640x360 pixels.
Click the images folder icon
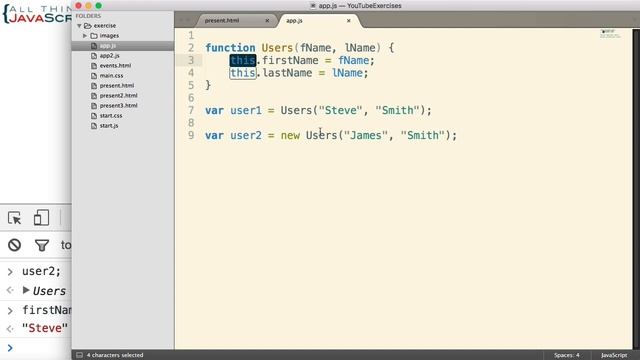(x=94, y=36)
